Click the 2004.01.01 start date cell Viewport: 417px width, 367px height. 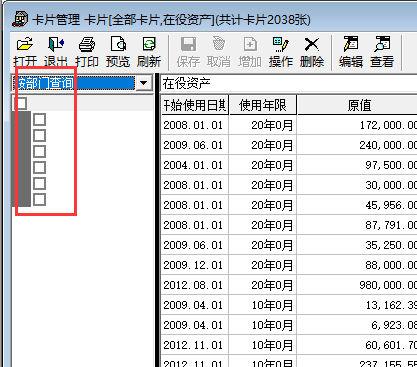pos(195,165)
